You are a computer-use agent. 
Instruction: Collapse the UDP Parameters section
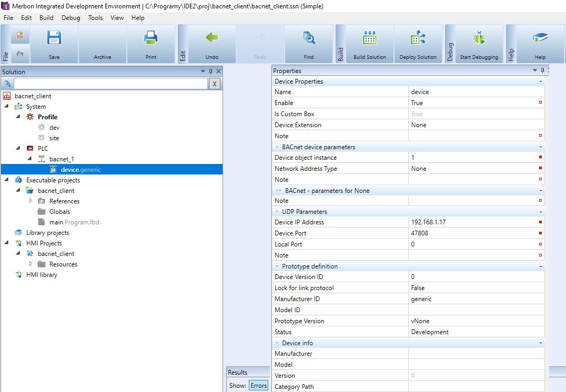coord(540,212)
